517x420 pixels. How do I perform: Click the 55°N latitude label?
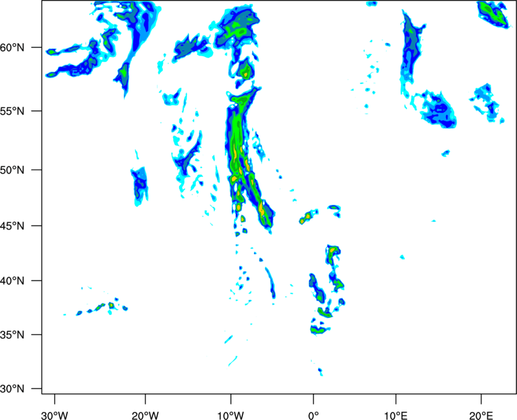12,111
